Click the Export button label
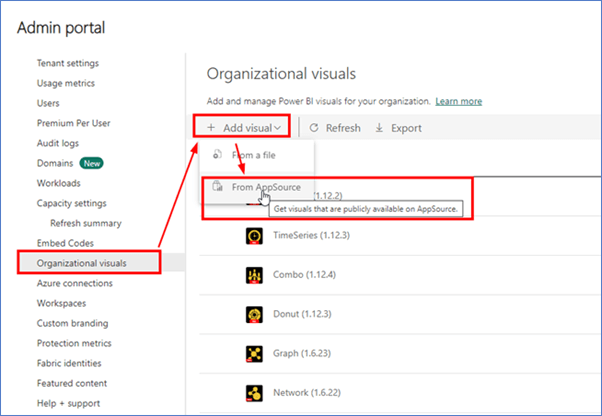The image size is (602, 416). pos(406,128)
